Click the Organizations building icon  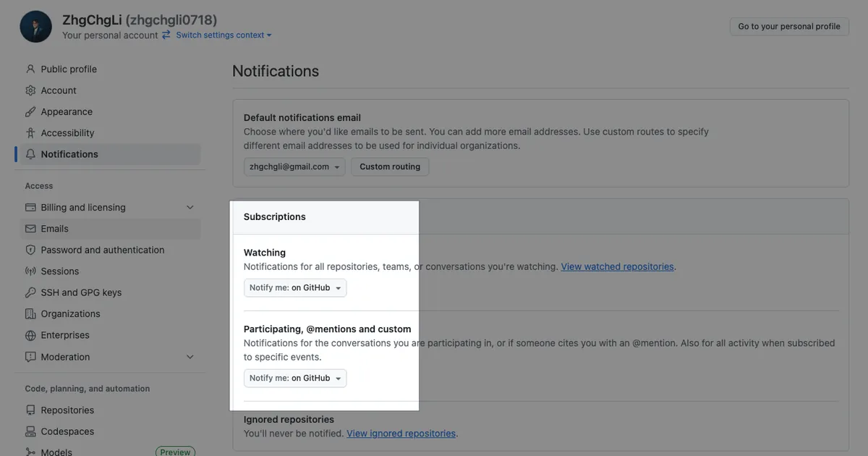[x=30, y=314]
